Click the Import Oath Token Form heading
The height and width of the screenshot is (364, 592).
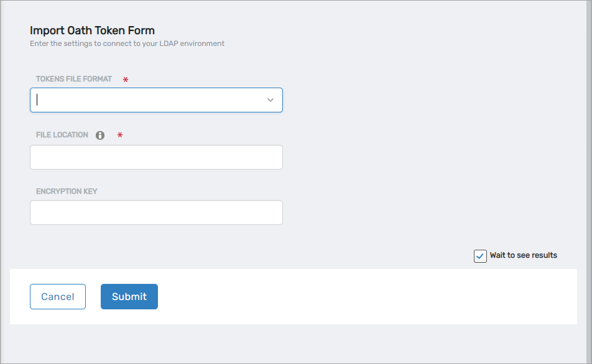(92, 30)
